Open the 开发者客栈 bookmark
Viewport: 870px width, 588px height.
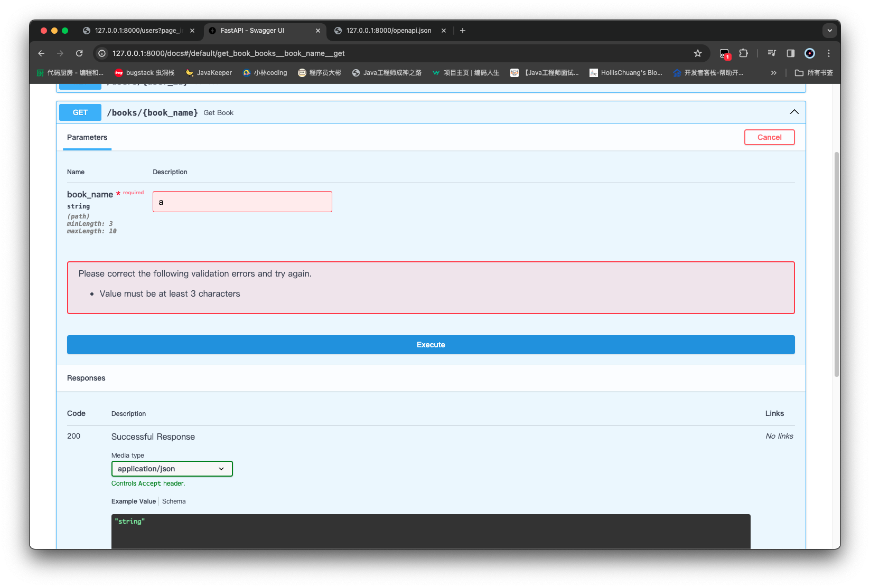(708, 73)
